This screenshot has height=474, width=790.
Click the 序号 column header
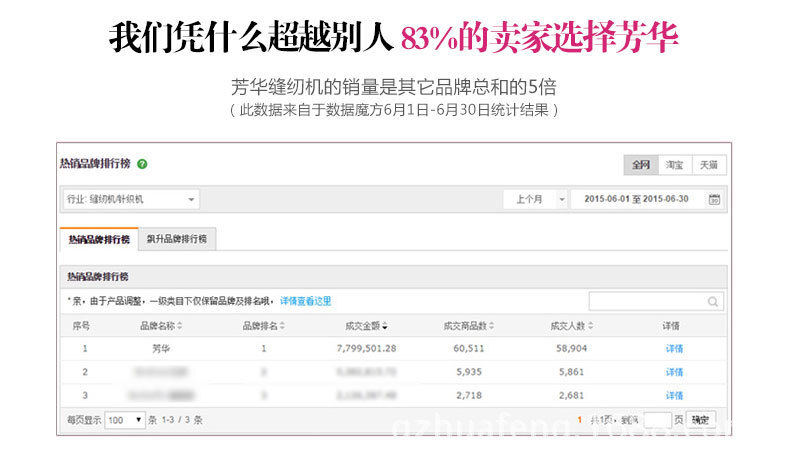[81, 326]
